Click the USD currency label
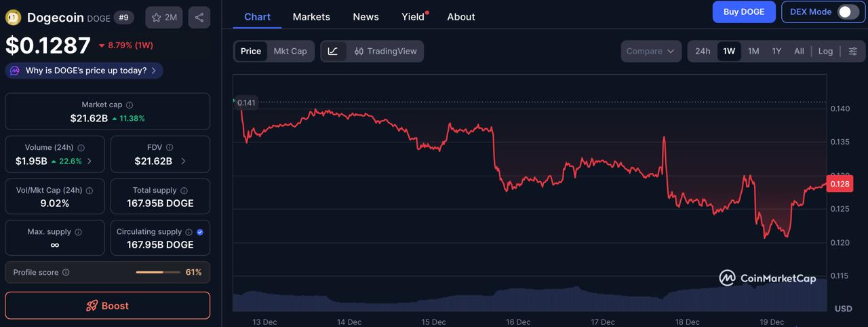868x327 pixels. click(x=843, y=308)
